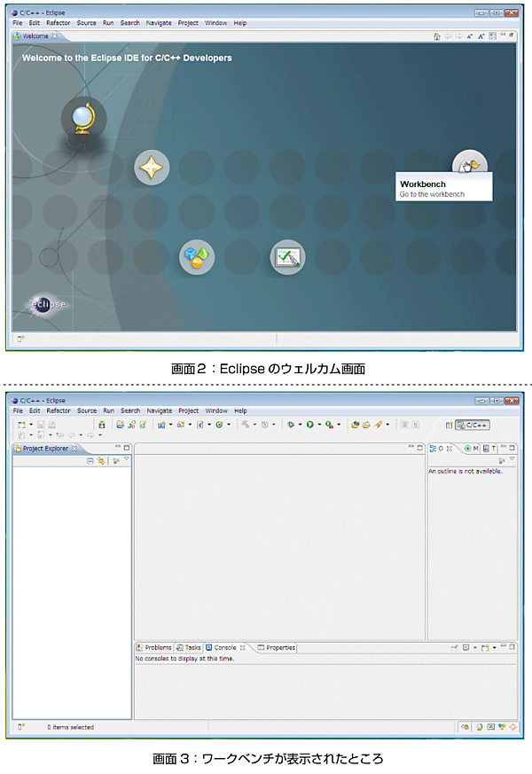The height and width of the screenshot is (774, 532).
Task: Maximize the editor area
Action: pos(420,448)
